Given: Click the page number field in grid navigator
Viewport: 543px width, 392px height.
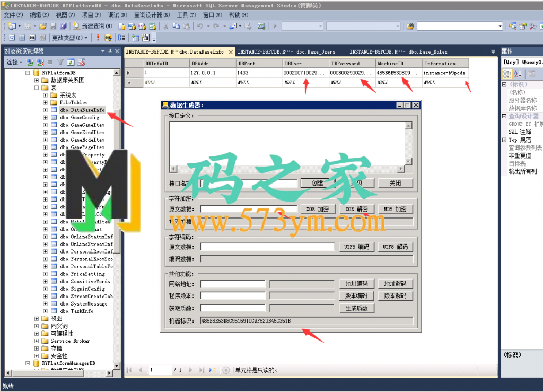Looking at the screenshot, I should tap(160, 370).
